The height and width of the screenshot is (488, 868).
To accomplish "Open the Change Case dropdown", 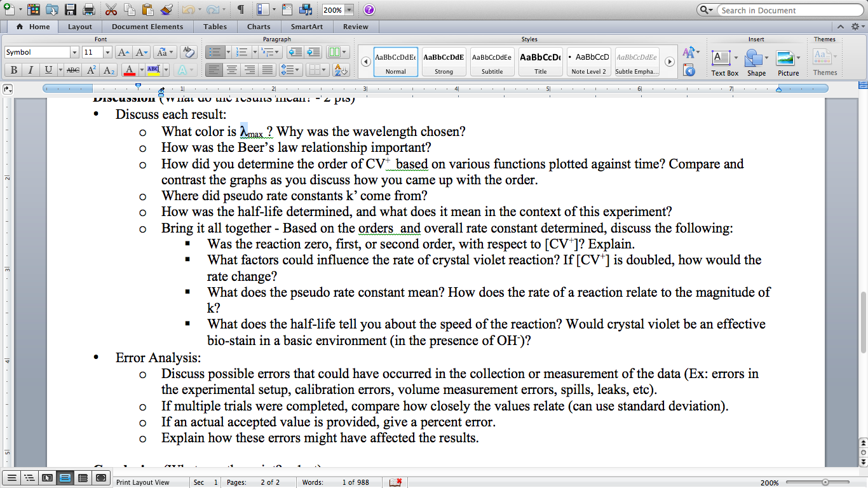I will [165, 52].
